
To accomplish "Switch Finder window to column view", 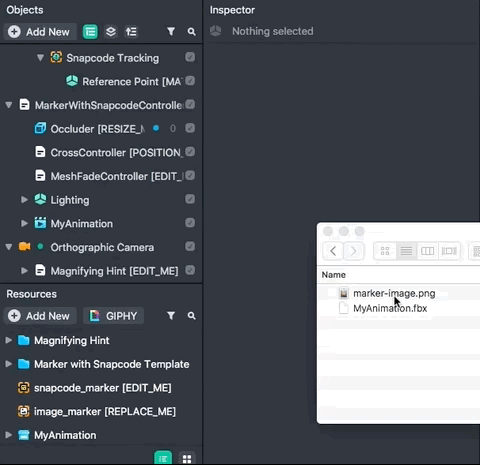I will point(427,251).
